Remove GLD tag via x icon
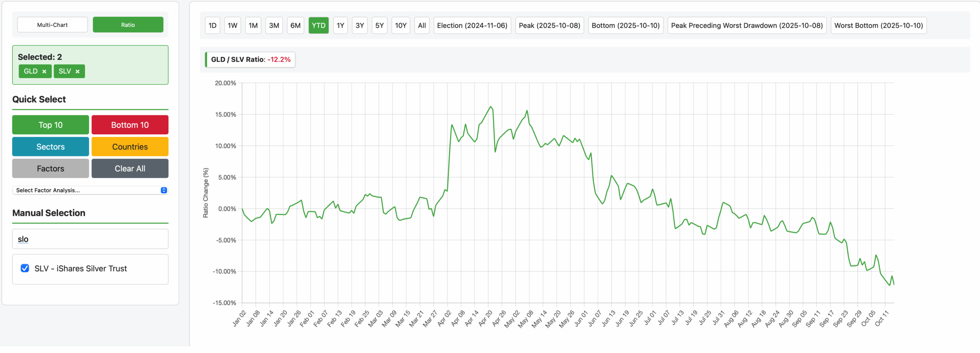 pos(44,72)
